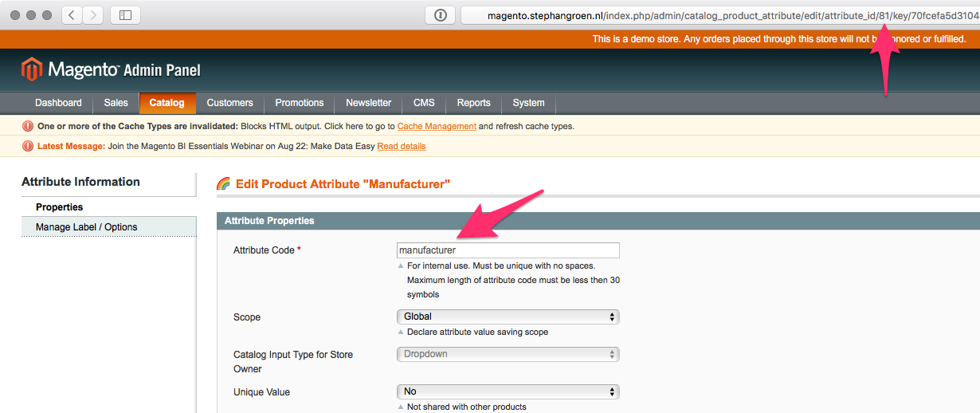Click the Attribute Properties section header

coord(598,221)
